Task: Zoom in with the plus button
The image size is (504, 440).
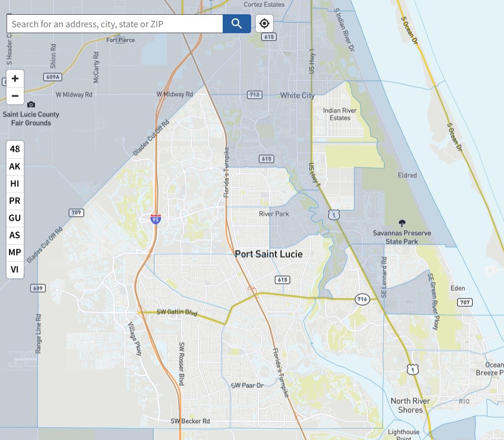Action: tap(15, 79)
